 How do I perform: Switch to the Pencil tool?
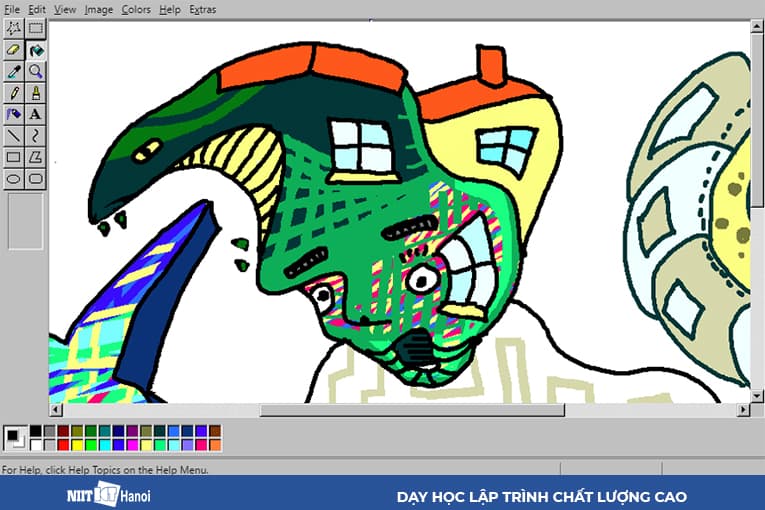(x=14, y=93)
